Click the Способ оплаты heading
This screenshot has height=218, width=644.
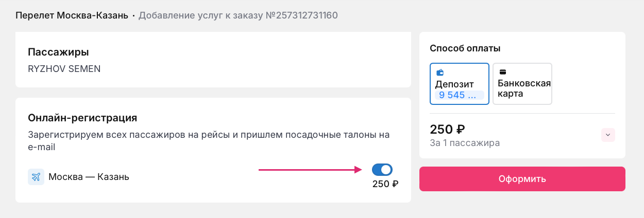pyautogui.click(x=465, y=48)
